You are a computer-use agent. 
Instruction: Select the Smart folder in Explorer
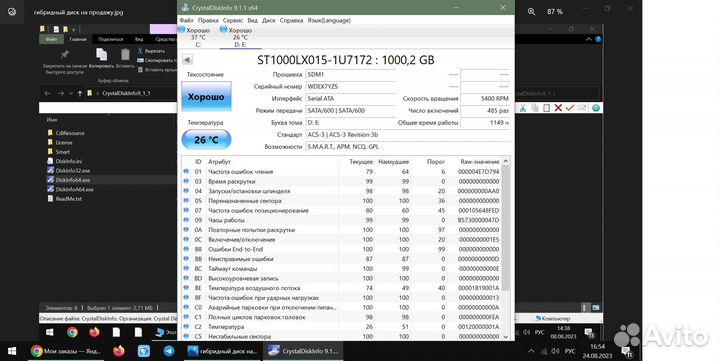59,152
